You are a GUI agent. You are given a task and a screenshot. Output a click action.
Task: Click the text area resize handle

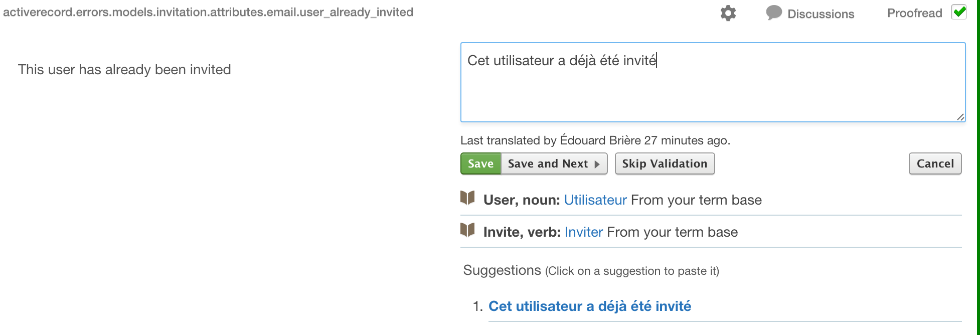(960, 117)
